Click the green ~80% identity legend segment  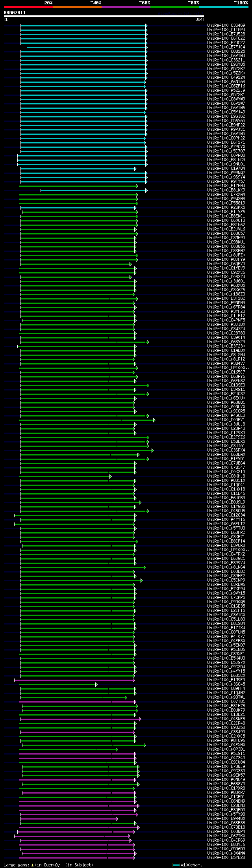click(x=174, y=7)
